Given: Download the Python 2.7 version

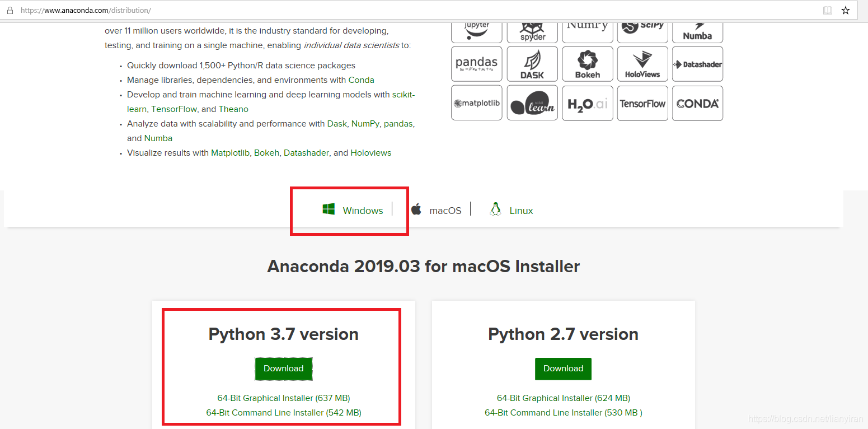Looking at the screenshot, I should 563,369.
